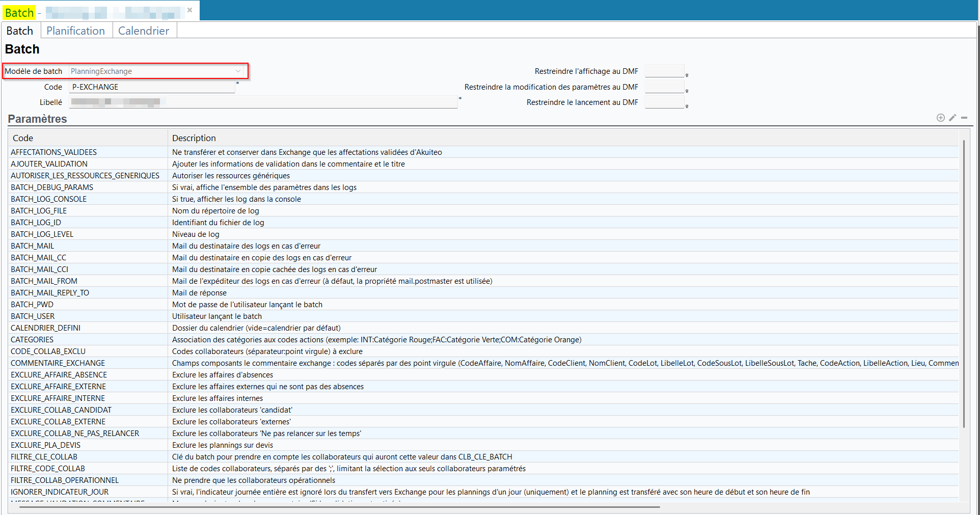Click the remove parameter minus icon
980x515 pixels.
[x=964, y=118]
